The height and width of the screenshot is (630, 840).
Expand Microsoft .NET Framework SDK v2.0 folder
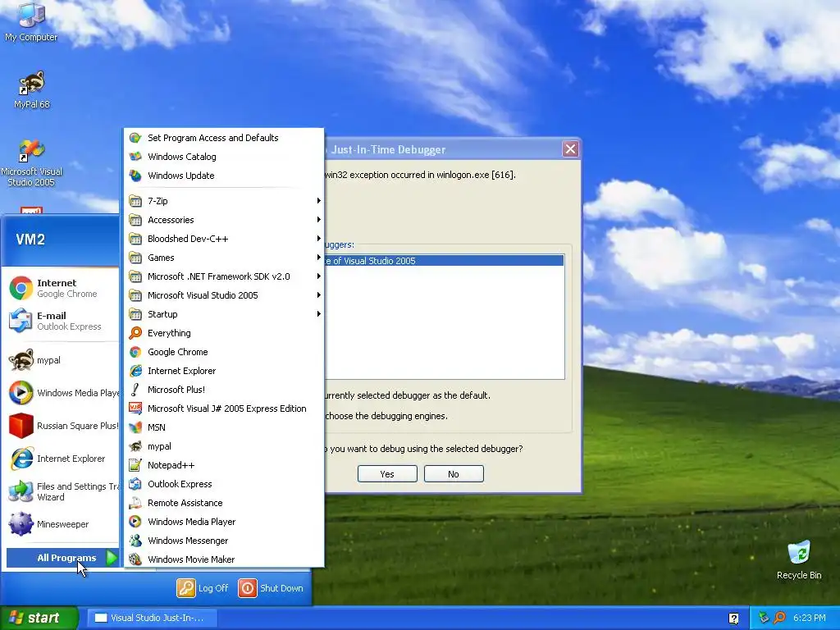(x=224, y=276)
